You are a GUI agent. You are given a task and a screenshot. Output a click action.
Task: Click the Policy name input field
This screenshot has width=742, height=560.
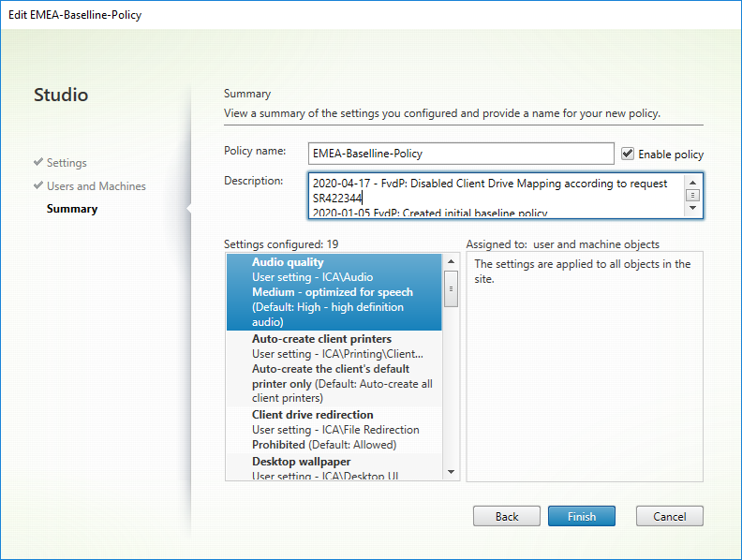(461, 154)
